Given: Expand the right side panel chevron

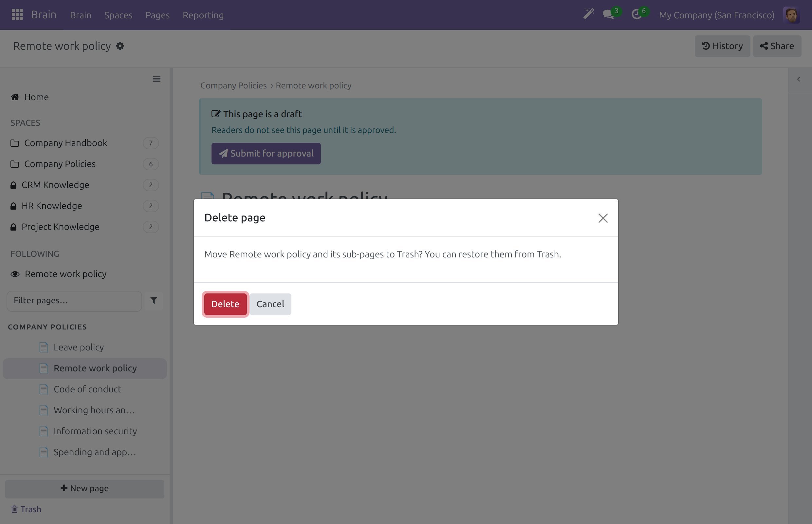Looking at the screenshot, I should pos(798,79).
